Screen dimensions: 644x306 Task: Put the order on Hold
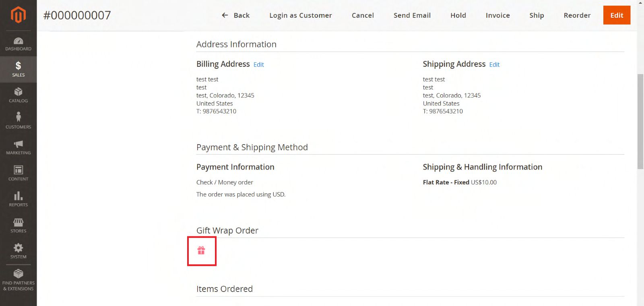458,15
